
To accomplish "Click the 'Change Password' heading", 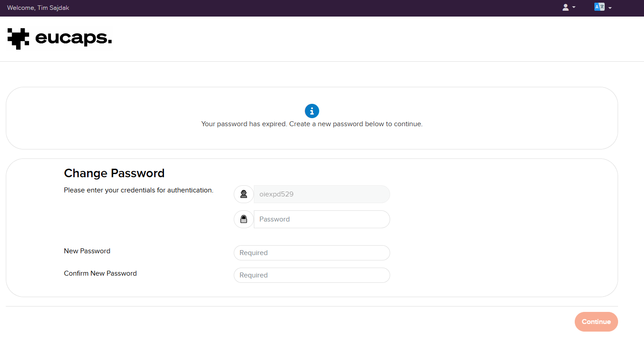I will pyautogui.click(x=114, y=173).
